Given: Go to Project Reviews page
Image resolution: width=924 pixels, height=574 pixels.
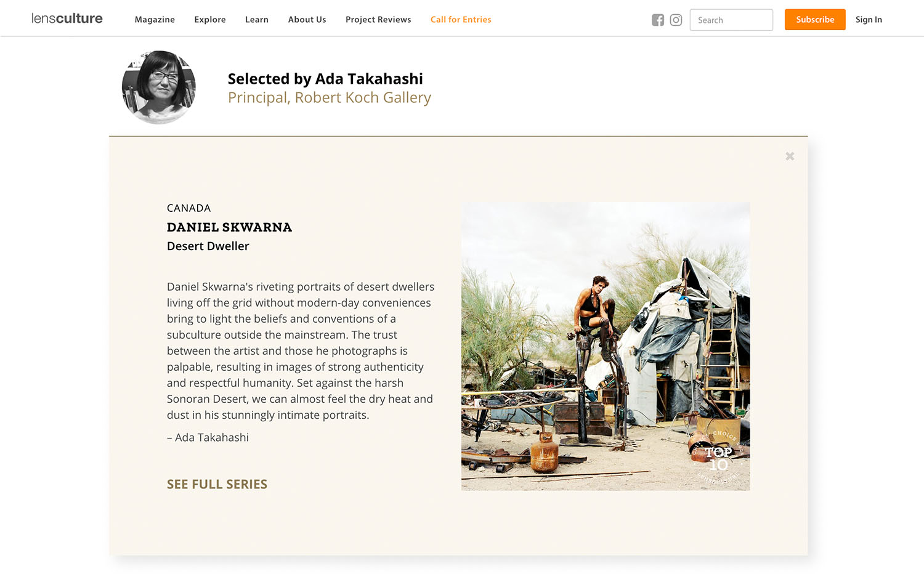Looking at the screenshot, I should pos(378,20).
